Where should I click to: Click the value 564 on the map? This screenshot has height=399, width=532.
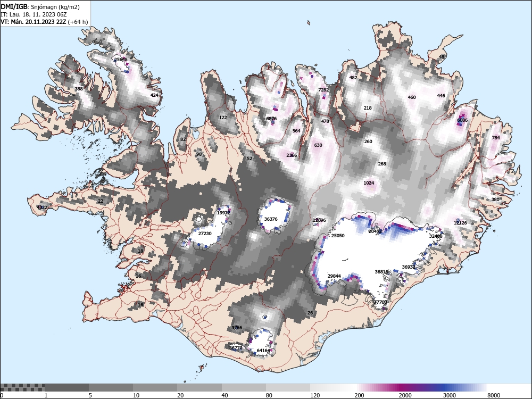pos(296,131)
